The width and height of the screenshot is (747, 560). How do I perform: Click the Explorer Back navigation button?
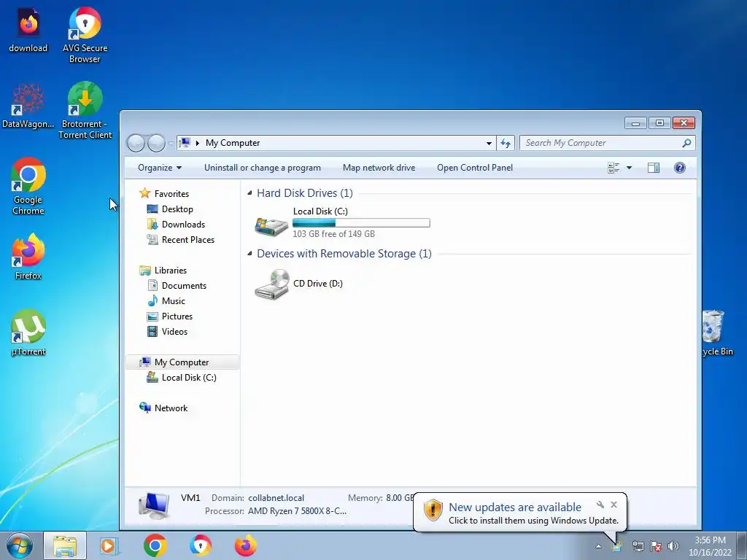click(x=136, y=143)
